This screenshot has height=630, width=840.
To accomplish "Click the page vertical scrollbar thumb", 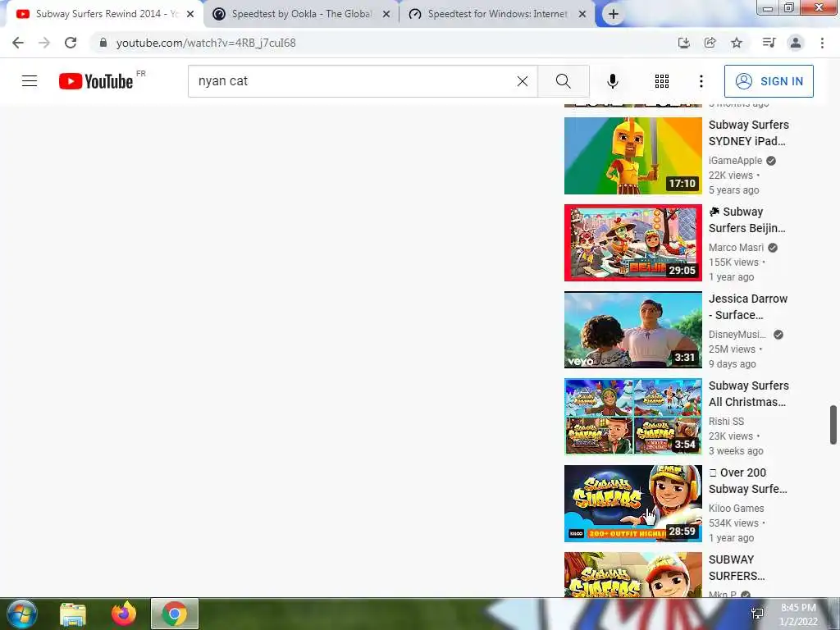I will 833,425.
